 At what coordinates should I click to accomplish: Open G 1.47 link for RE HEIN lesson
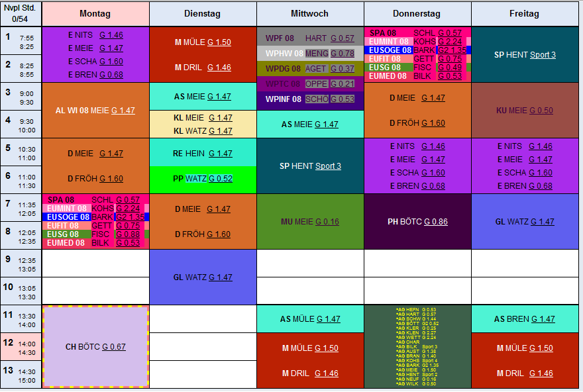[x=220, y=154]
